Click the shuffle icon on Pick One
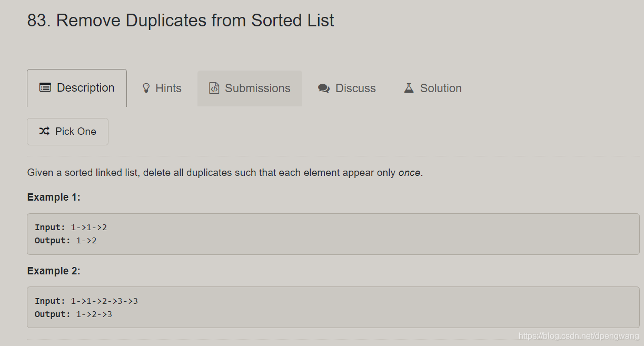 tap(45, 131)
